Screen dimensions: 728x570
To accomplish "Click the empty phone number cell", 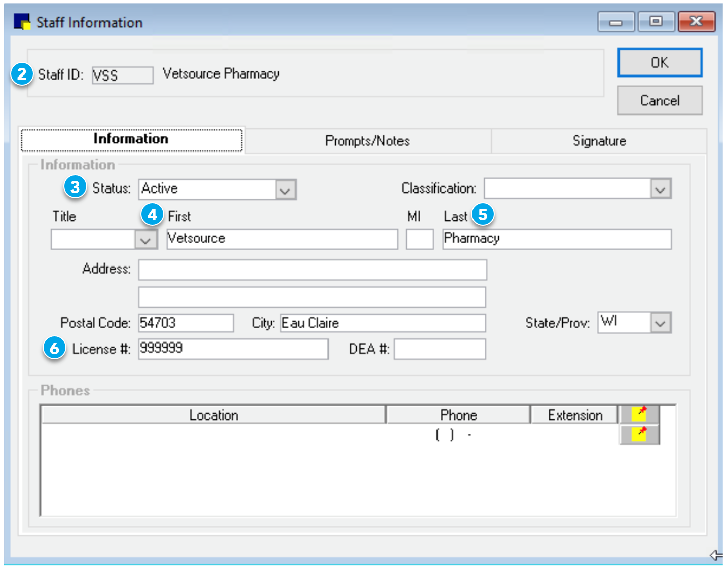I will tap(458, 435).
